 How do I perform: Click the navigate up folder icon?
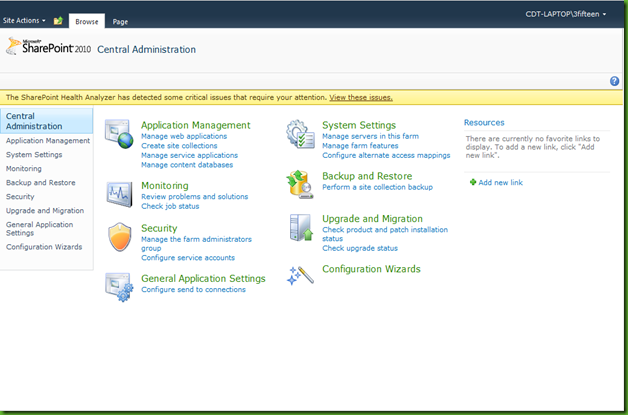pos(58,20)
